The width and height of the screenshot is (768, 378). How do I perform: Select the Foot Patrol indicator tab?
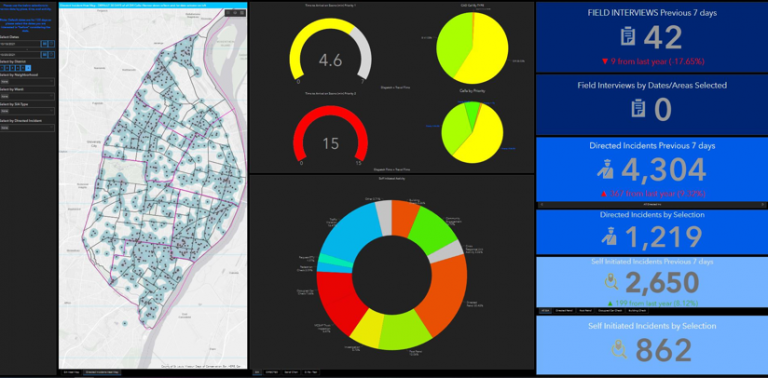(x=586, y=310)
